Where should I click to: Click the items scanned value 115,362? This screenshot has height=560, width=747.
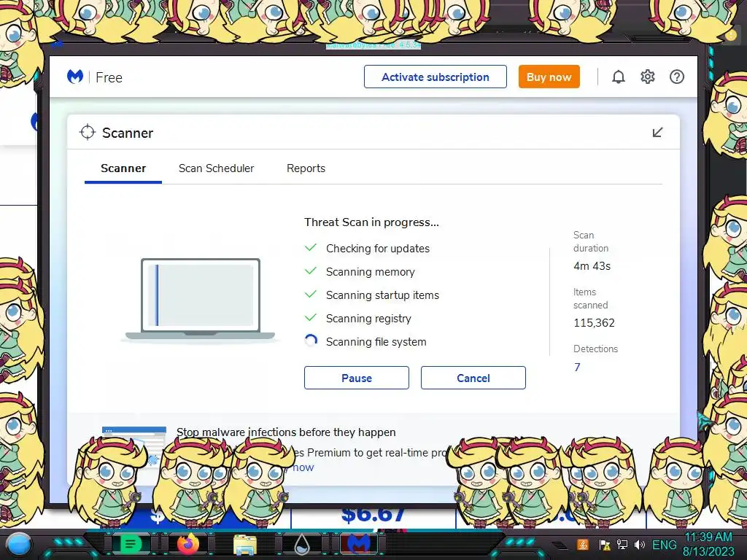pos(594,323)
